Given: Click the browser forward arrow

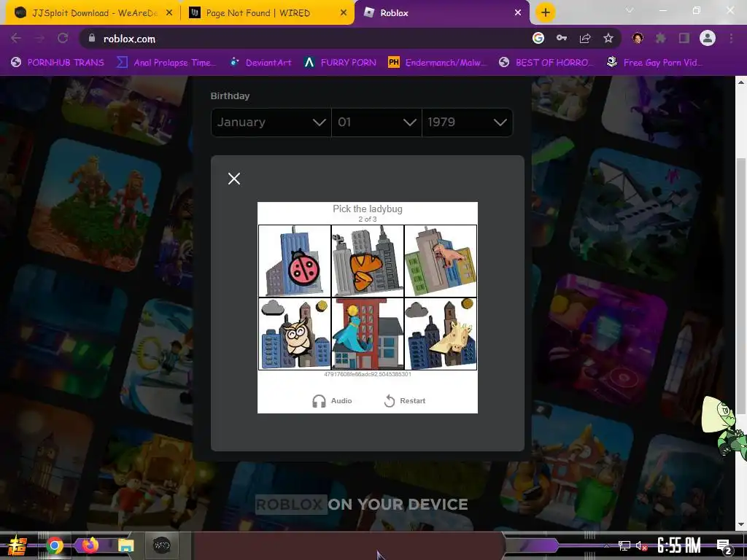Looking at the screenshot, I should coord(39,39).
